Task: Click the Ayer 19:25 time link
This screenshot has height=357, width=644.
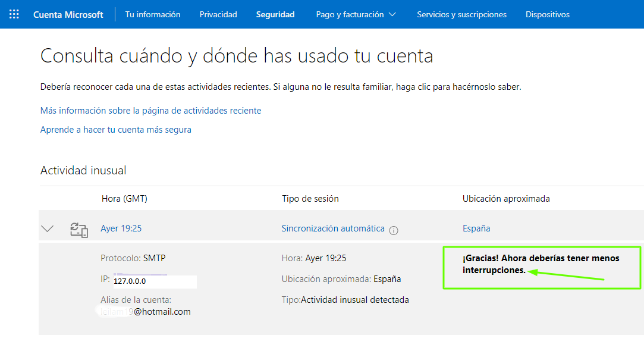Action: (x=121, y=228)
